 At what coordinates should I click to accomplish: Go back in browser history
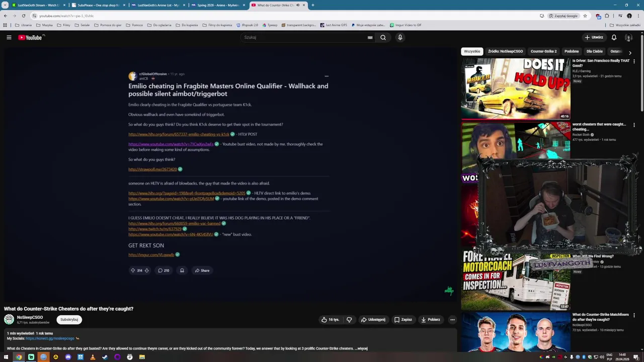pyautogui.click(x=6, y=16)
